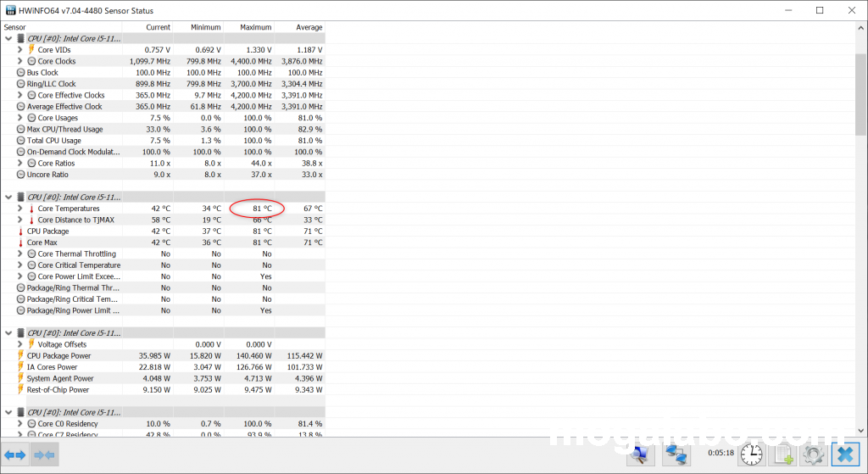Click the clock reset timer icon

[751, 454]
